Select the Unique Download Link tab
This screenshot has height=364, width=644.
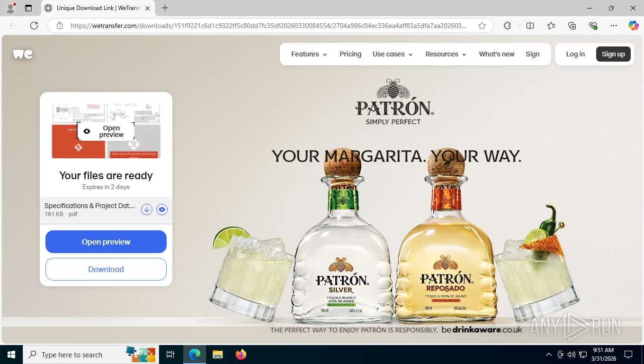point(98,8)
